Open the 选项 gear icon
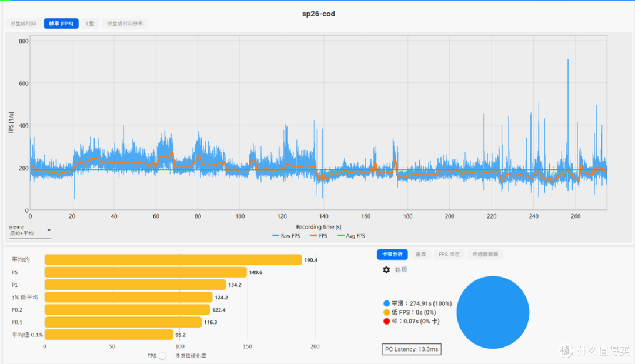 (386, 270)
